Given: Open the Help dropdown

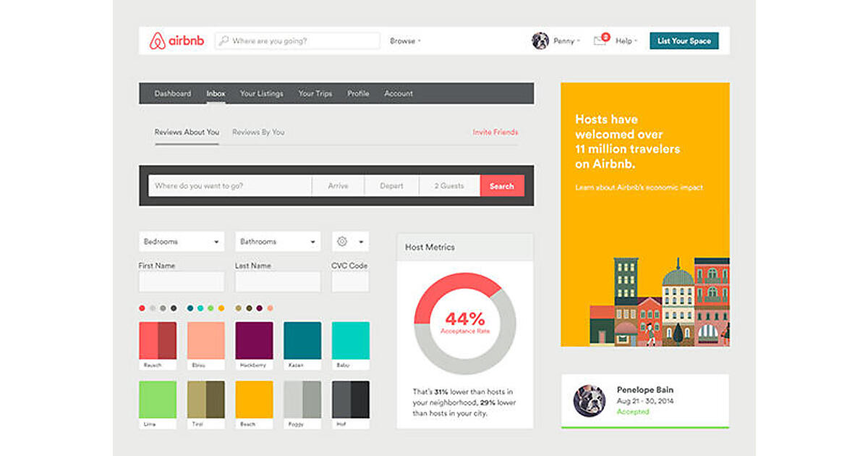Looking at the screenshot, I should [626, 41].
